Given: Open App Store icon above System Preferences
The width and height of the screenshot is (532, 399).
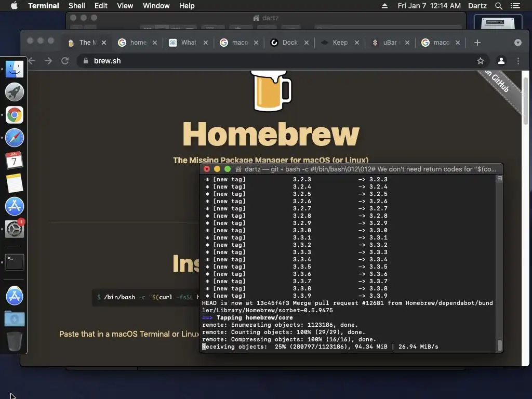Looking at the screenshot, I should [14, 206].
